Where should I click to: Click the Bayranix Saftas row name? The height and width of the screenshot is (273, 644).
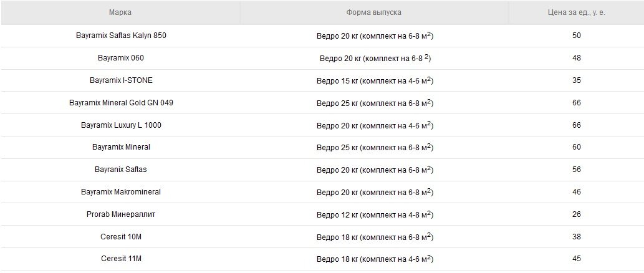click(121, 169)
